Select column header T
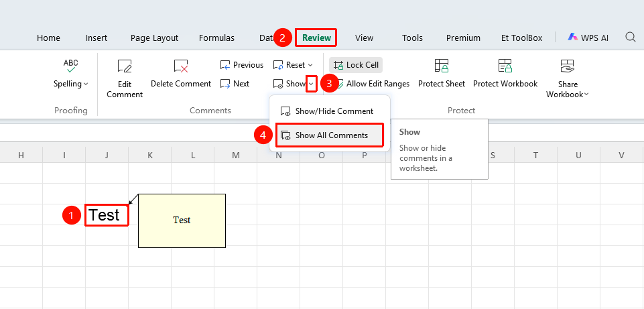 536,155
